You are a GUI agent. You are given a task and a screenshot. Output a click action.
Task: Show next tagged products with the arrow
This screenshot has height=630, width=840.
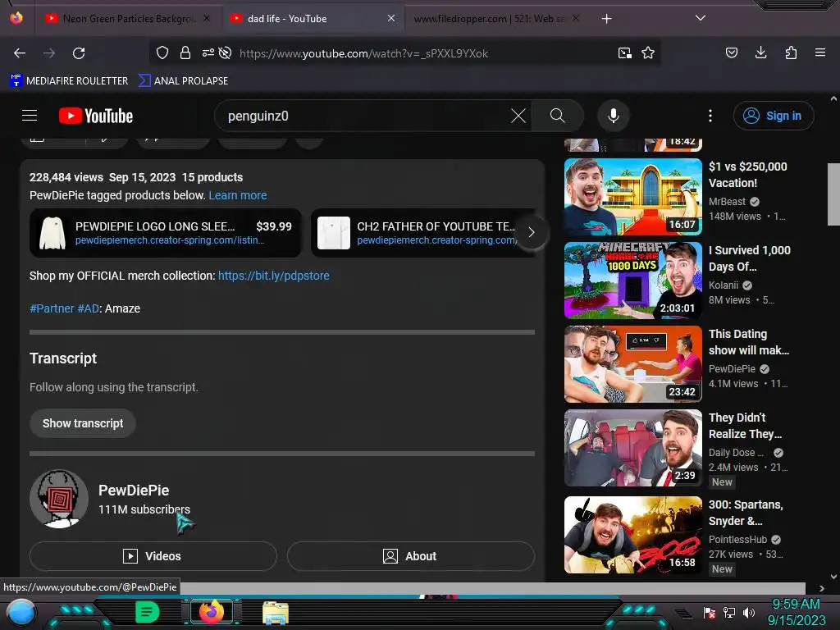pos(531,232)
